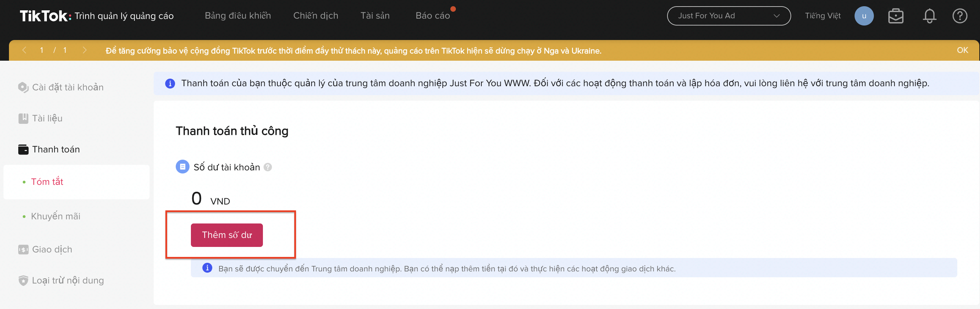Image resolution: width=980 pixels, height=309 pixels.
Task: Click the user avatar icon
Action: point(864,16)
